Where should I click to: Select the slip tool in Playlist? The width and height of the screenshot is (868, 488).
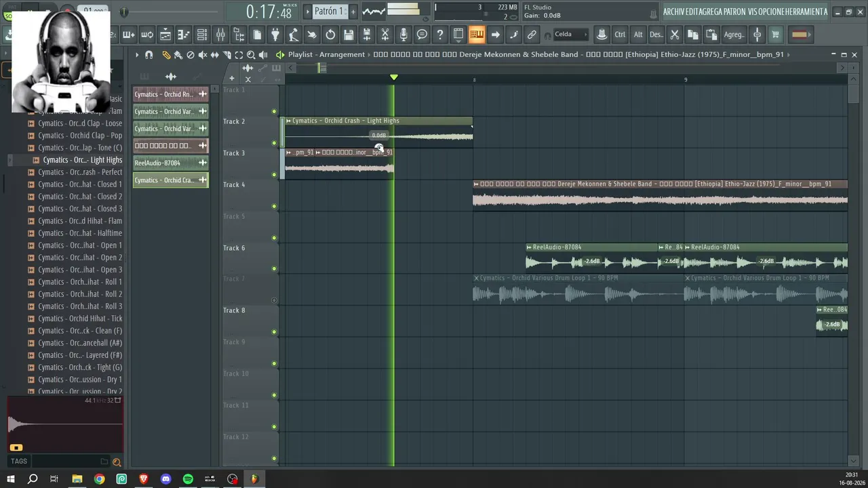(215, 55)
